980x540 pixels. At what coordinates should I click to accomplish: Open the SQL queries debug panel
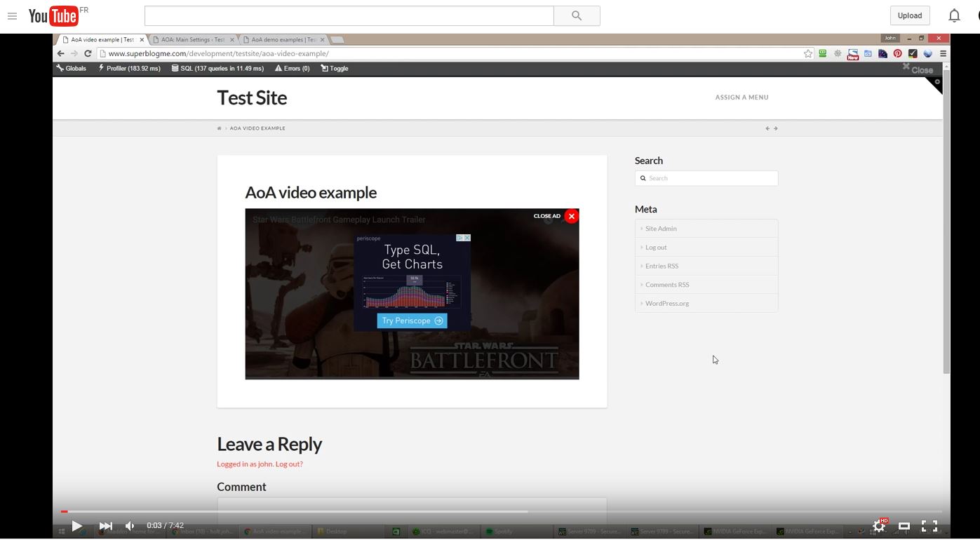pyautogui.click(x=217, y=69)
